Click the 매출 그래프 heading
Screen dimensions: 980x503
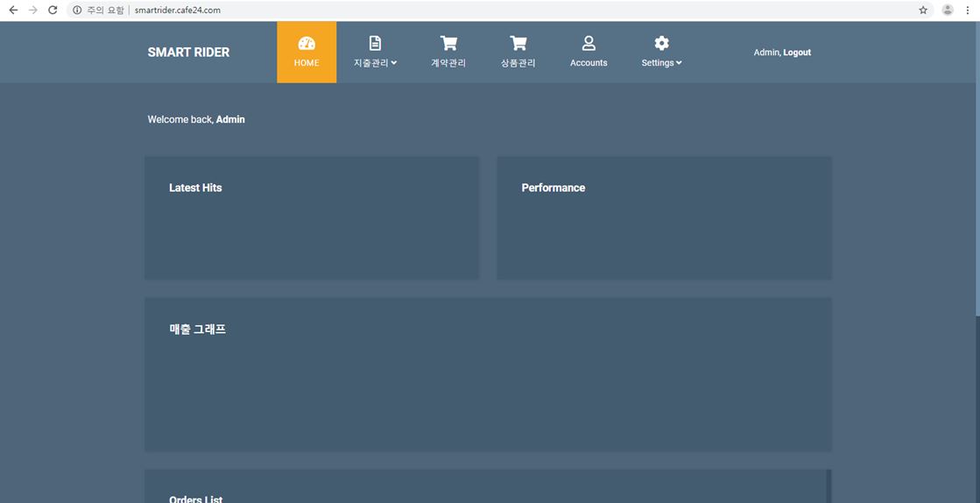pos(198,329)
